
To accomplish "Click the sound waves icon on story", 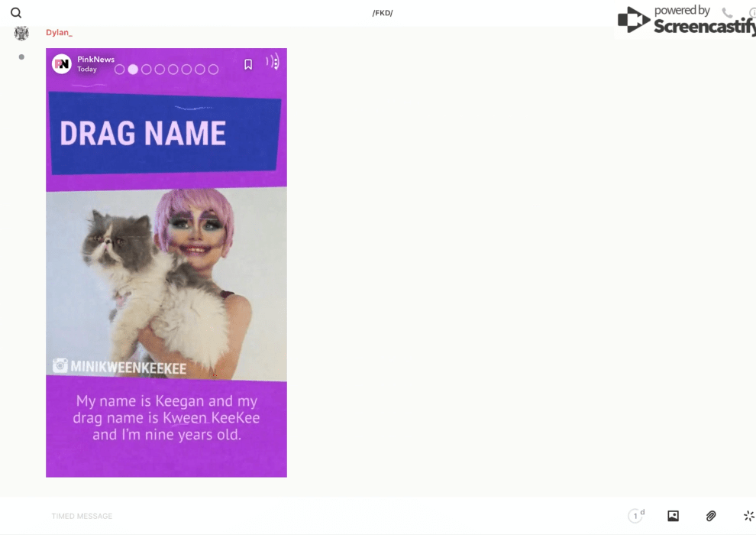I will pos(273,63).
